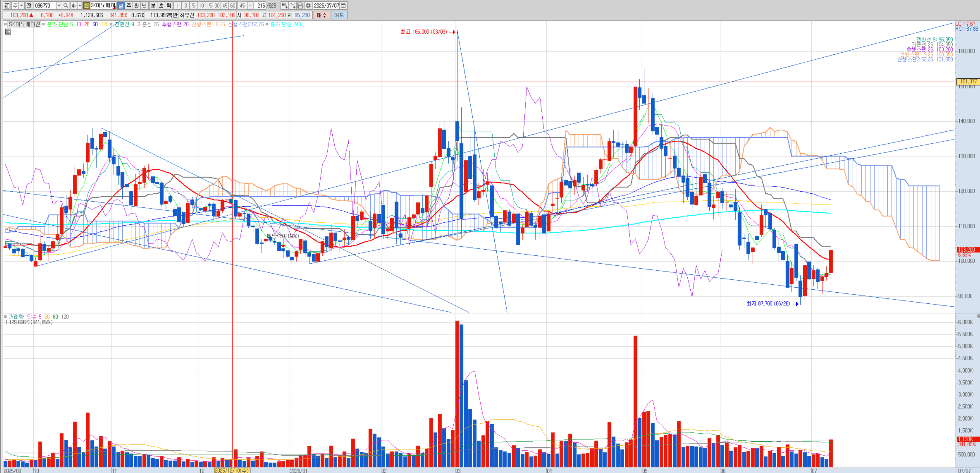The image size is (980, 473).
Task: Click the current price tag 103,200
Action: (x=967, y=250)
